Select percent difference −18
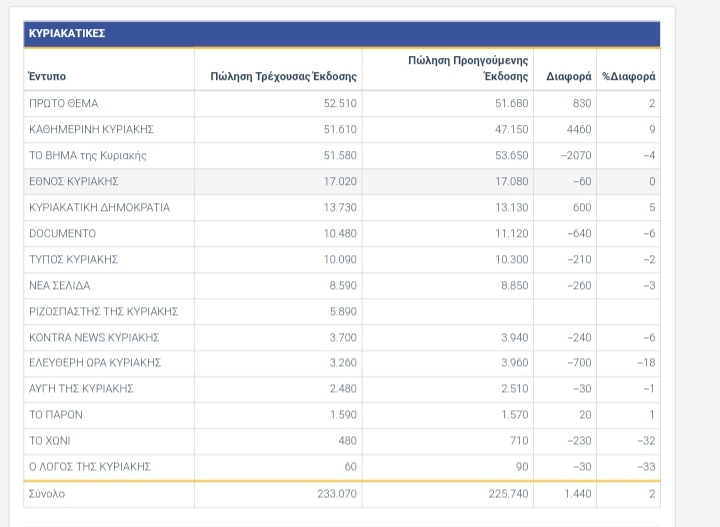The height and width of the screenshot is (527, 720). (646, 363)
